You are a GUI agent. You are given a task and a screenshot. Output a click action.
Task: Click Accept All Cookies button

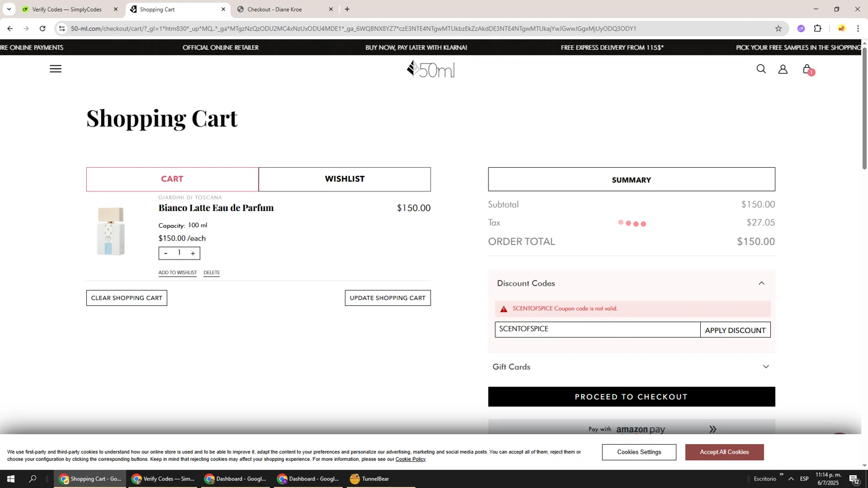724,452
